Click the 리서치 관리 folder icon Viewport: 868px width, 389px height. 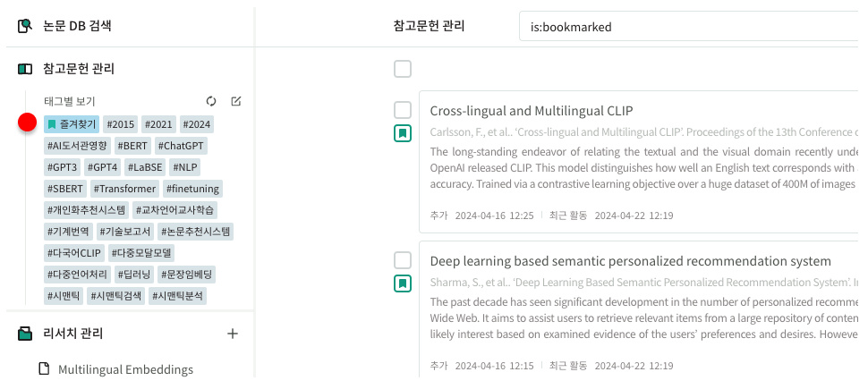tap(25, 334)
